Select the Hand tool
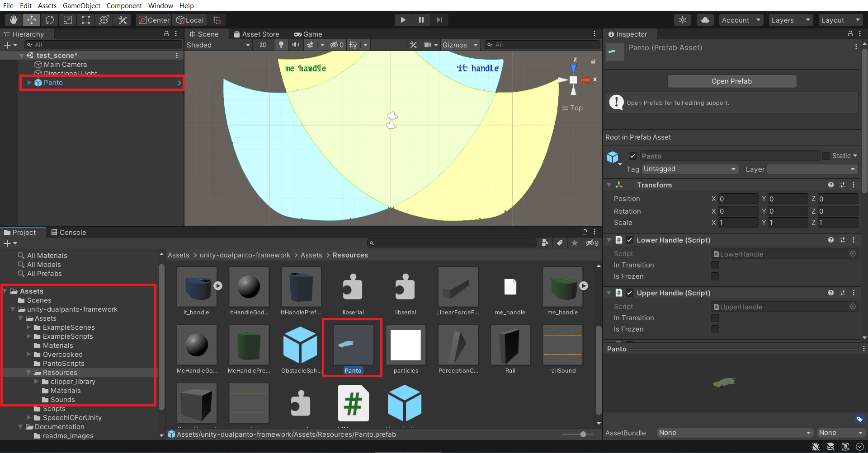The width and height of the screenshot is (868, 453). (14, 20)
